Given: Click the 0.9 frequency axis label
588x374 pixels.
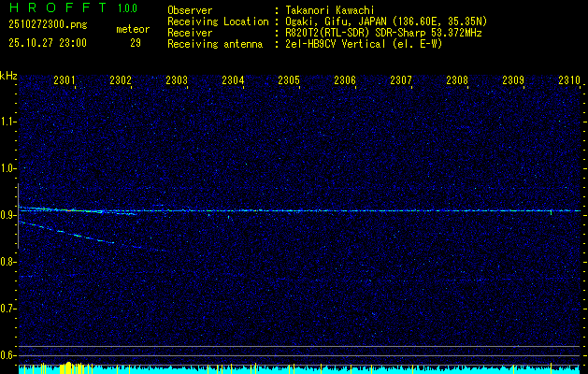Looking at the screenshot, I should point(8,215).
